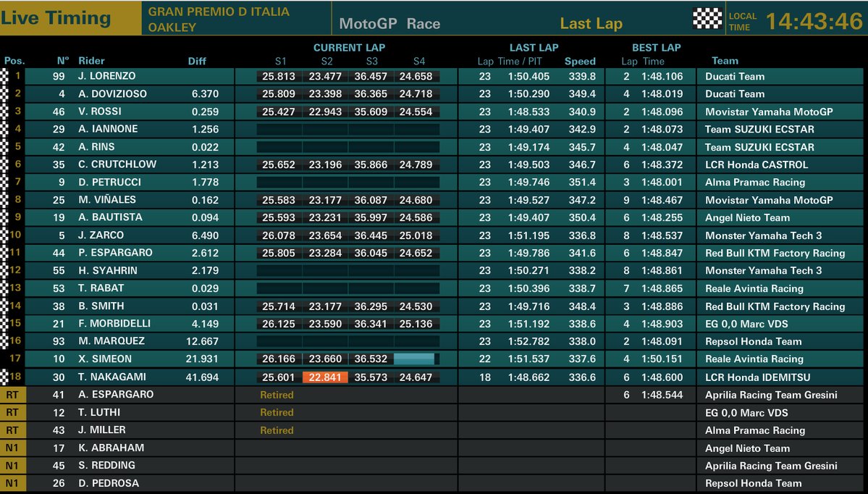868x494 pixels.
Task: Click the Speed column header
Action: pyautogui.click(x=580, y=62)
